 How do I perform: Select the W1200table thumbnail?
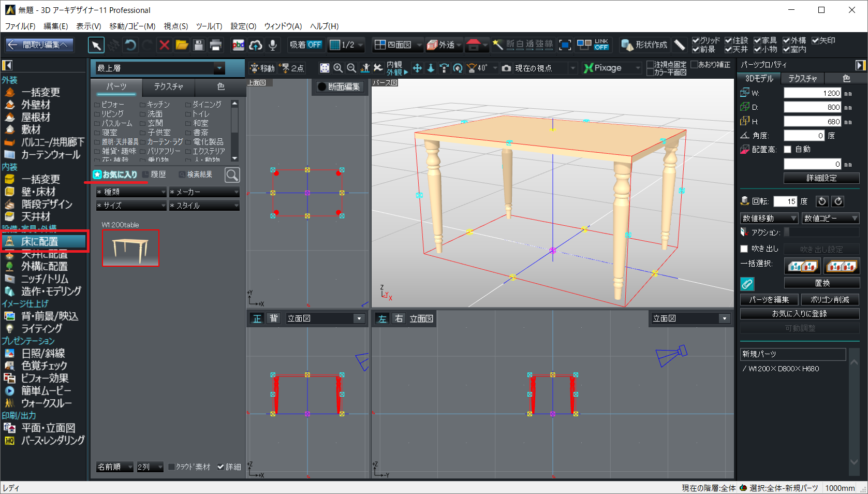click(130, 249)
